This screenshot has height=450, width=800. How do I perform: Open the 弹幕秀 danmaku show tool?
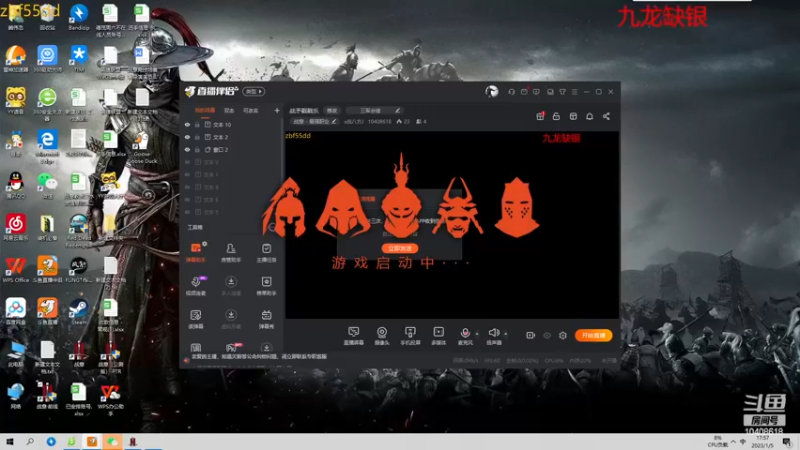coord(266,318)
